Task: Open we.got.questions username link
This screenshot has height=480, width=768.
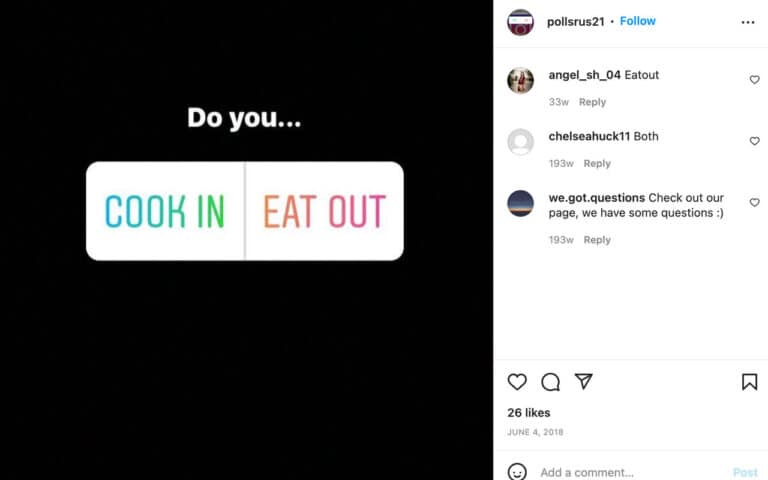Action: click(x=597, y=198)
